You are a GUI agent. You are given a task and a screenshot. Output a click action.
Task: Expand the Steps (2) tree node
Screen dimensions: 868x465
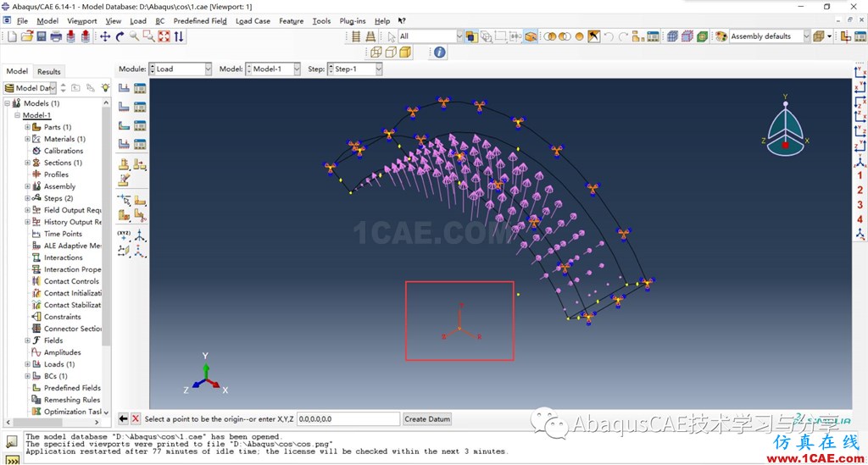[28, 198]
